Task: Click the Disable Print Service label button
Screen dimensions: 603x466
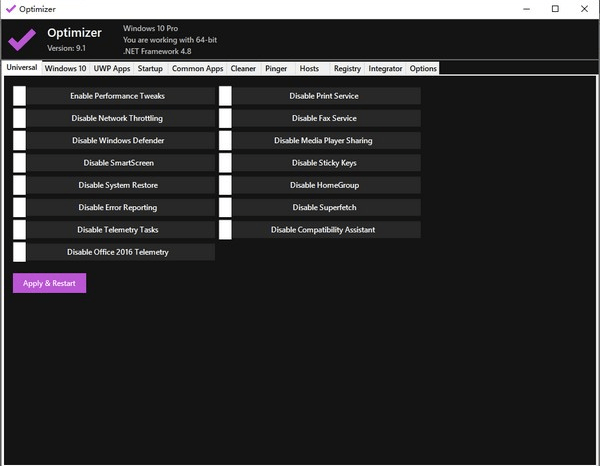Action: pos(326,96)
